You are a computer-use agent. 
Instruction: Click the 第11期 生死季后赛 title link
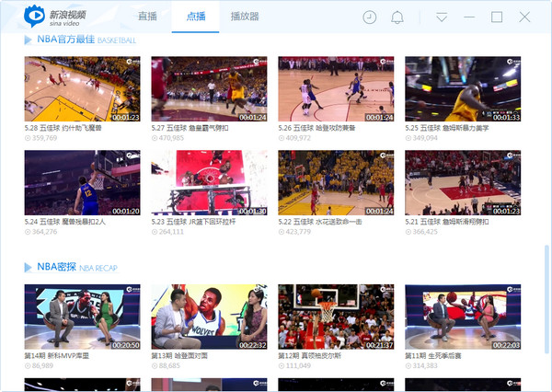tap(438, 355)
